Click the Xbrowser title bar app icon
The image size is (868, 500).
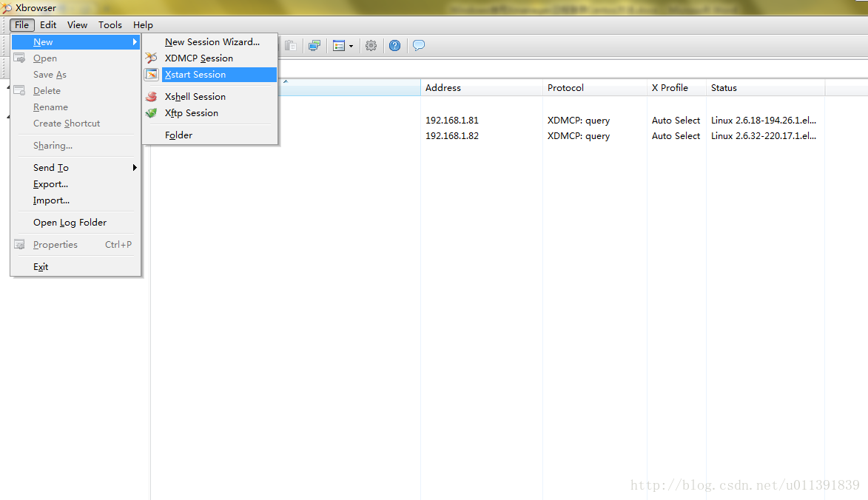click(7, 7)
